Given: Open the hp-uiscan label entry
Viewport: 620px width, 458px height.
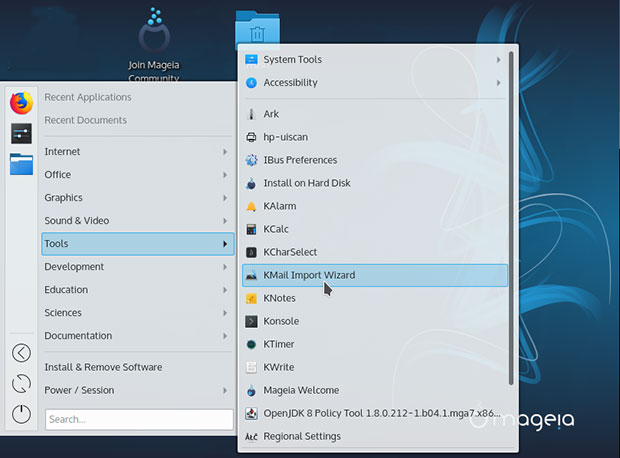Looking at the screenshot, I should pyautogui.click(x=285, y=137).
